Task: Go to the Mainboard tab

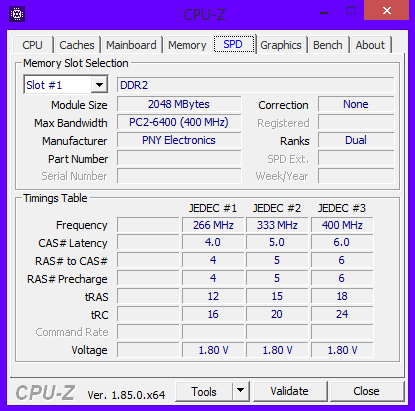Action: (x=131, y=45)
